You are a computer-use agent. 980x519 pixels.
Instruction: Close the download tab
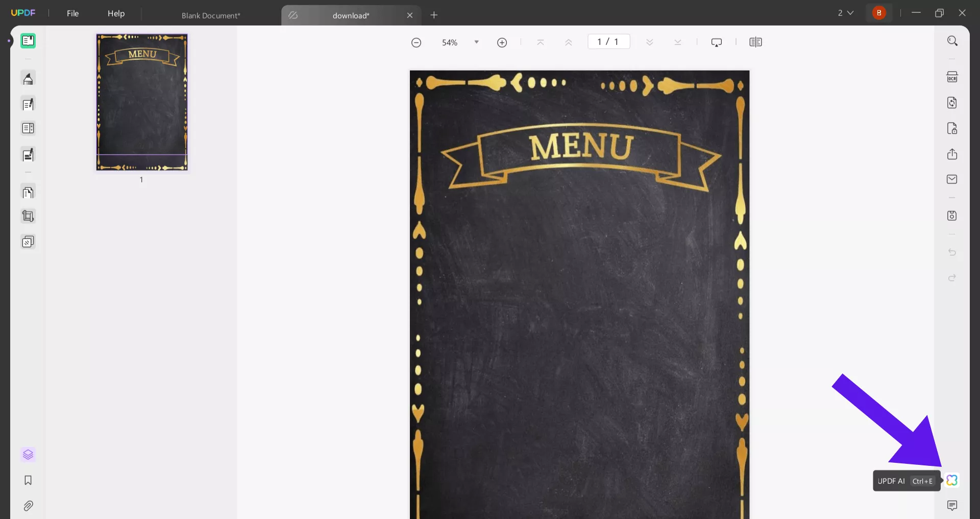(x=410, y=15)
